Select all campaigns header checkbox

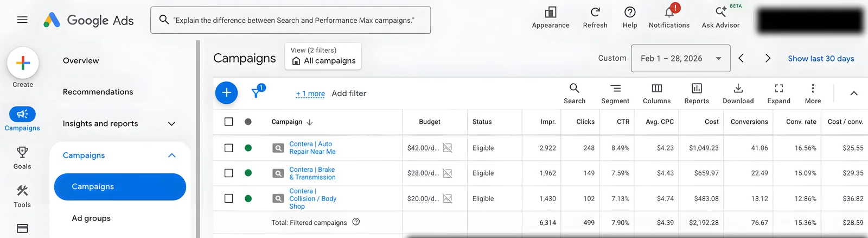pyautogui.click(x=229, y=122)
